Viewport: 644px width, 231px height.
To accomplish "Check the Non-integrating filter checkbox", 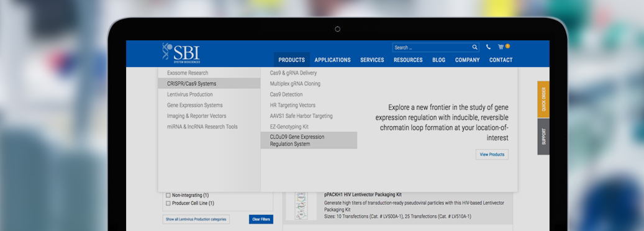I will [x=168, y=195].
